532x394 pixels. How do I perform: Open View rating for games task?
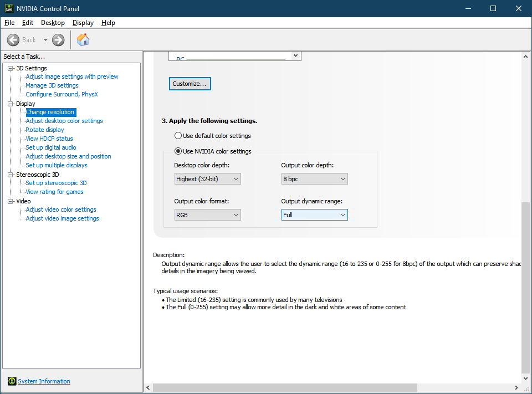[x=54, y=192]
